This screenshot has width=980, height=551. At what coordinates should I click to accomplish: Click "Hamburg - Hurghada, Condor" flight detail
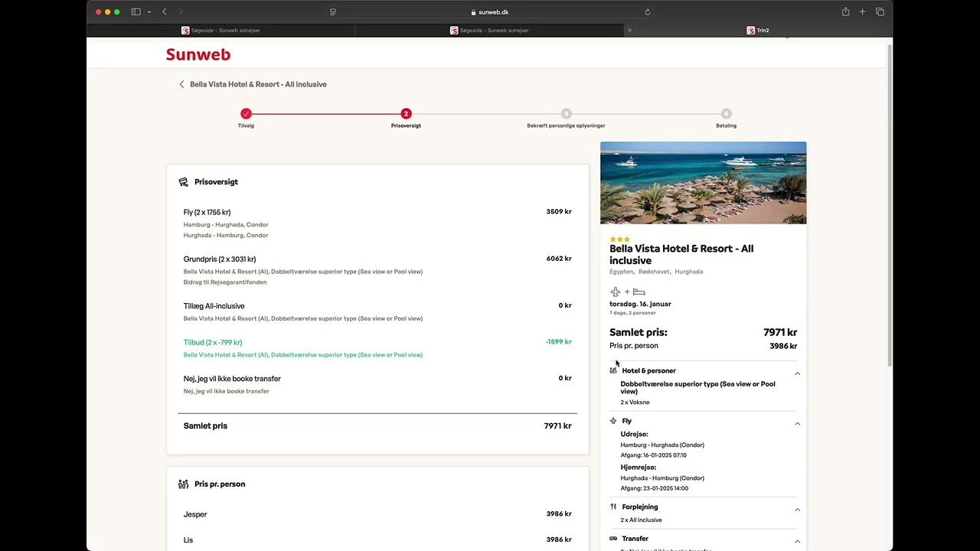(226, 225)
